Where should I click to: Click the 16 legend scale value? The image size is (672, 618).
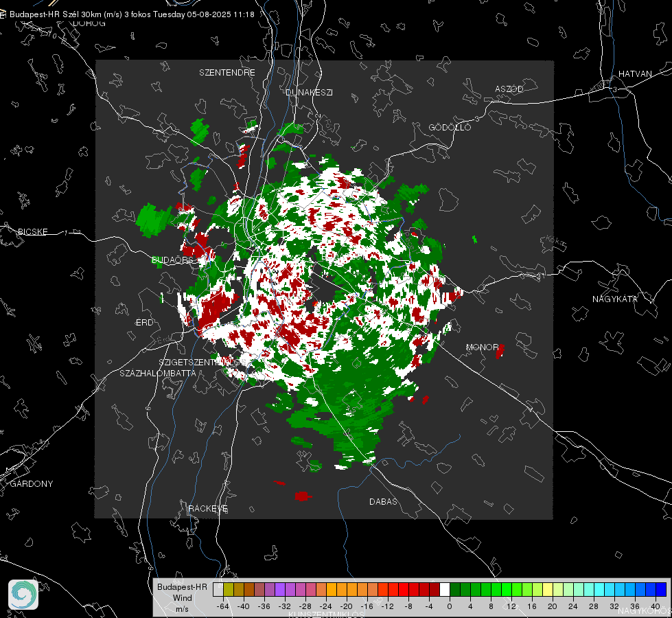[531, 606]
